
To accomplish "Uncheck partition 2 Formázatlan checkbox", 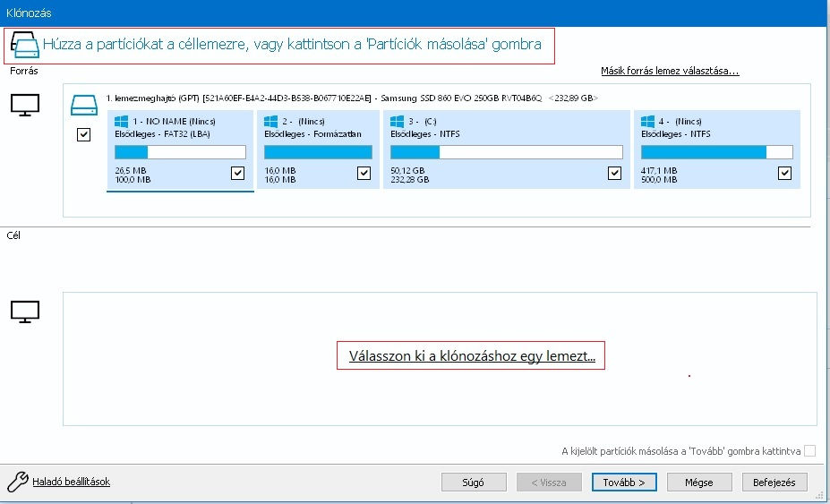I will [364, 174].
